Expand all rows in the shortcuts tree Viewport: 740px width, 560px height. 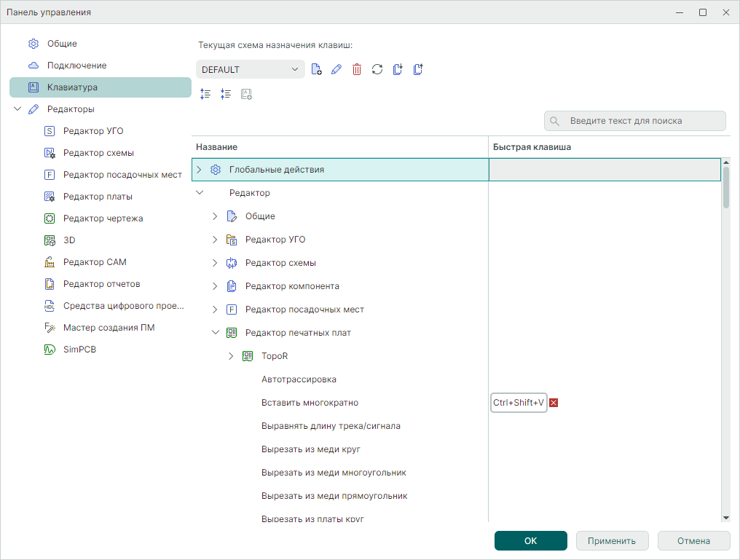(205, 94)
